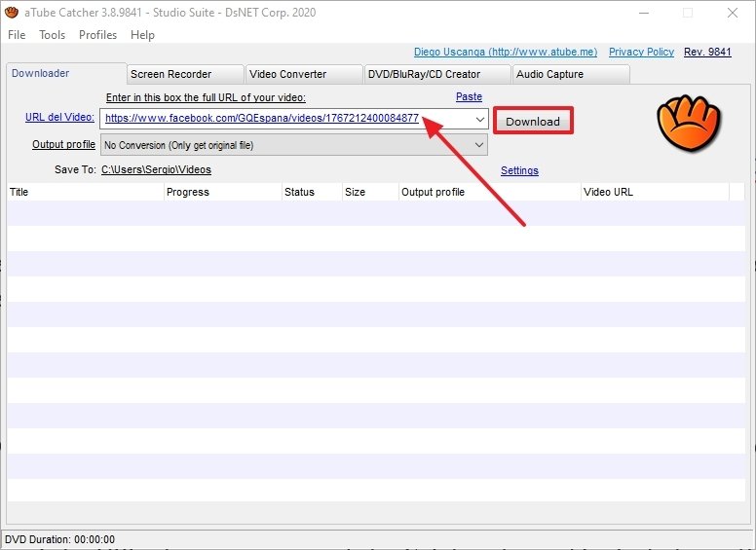Click the 'Enter in this box' instruction text
This screenshot has width=756, height=550.
206,97
